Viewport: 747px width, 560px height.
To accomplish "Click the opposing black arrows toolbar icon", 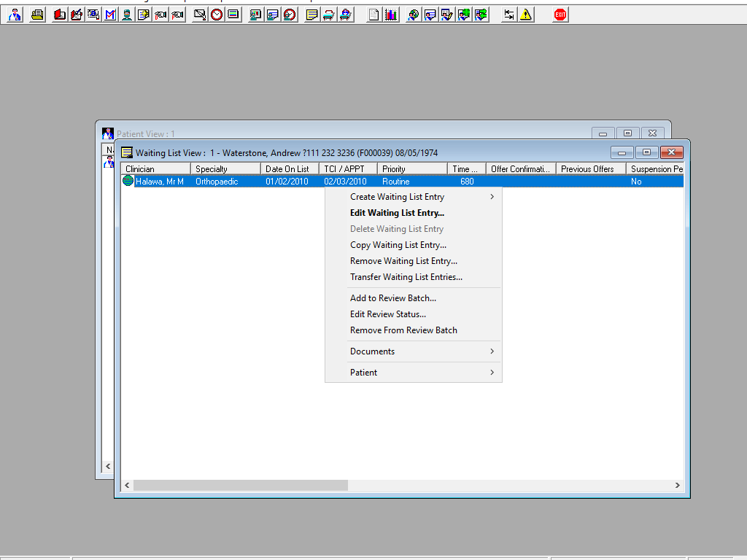I will click(x=508, y=15).
